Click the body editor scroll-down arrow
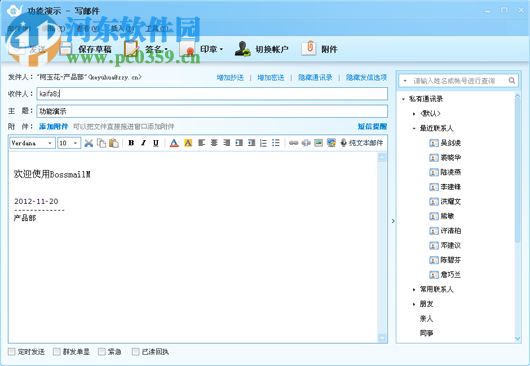Screen dimensions: 530x366 pos(382,338)
